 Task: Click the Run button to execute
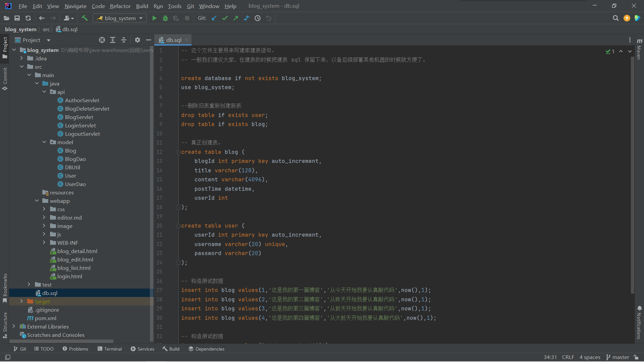tap(154, 18)
